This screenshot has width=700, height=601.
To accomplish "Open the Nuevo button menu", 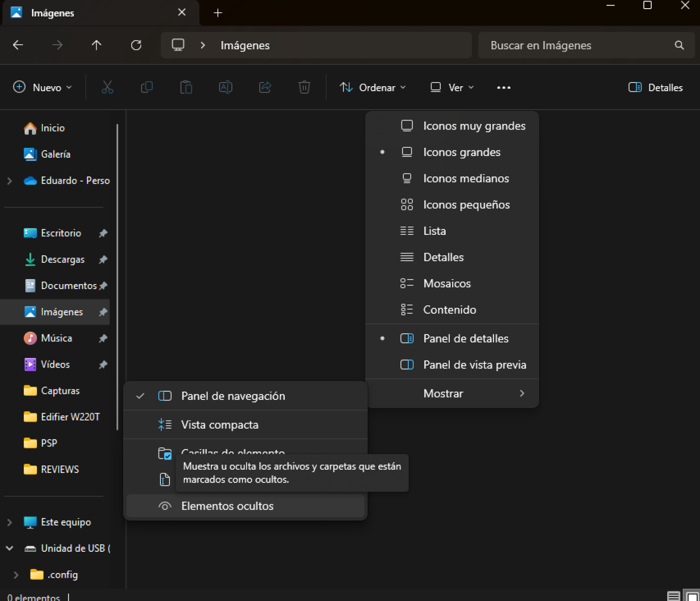I will pos(42,87).
